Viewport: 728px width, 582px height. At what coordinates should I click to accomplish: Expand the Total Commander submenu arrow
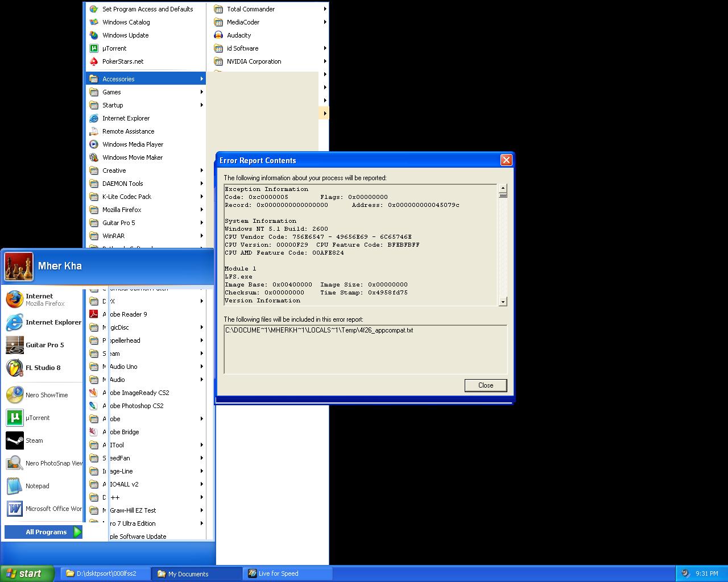[x=325, y=9]
